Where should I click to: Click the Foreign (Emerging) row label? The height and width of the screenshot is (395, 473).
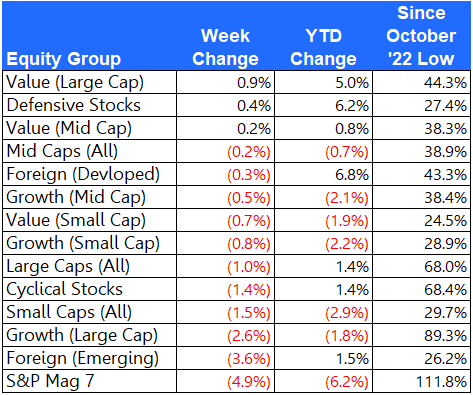click(83, 358)
